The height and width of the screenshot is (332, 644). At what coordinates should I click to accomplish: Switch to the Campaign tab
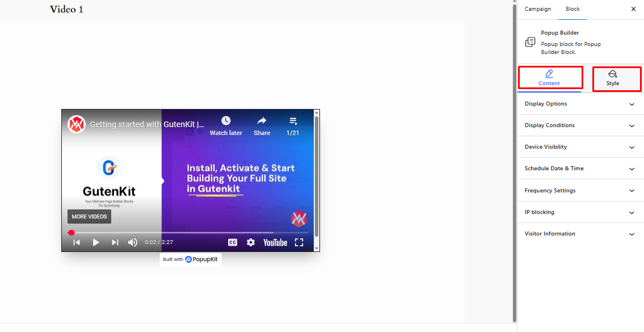[x=538, y=9]
